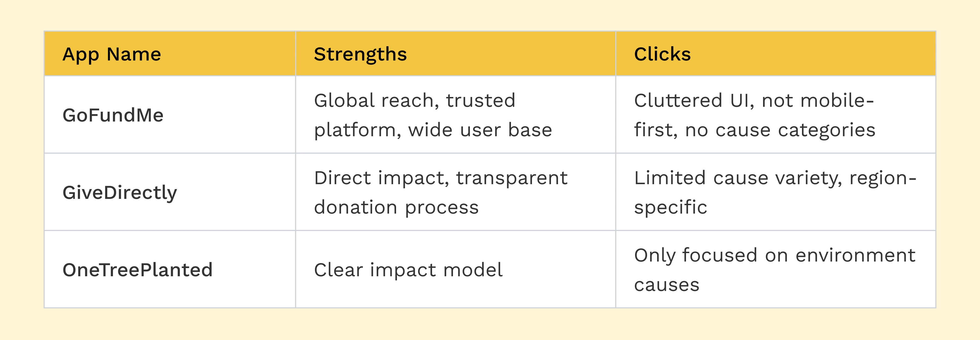Click the App Name column header
The height and width of the screenshot is (340, 980).
[x=112, y=54]
